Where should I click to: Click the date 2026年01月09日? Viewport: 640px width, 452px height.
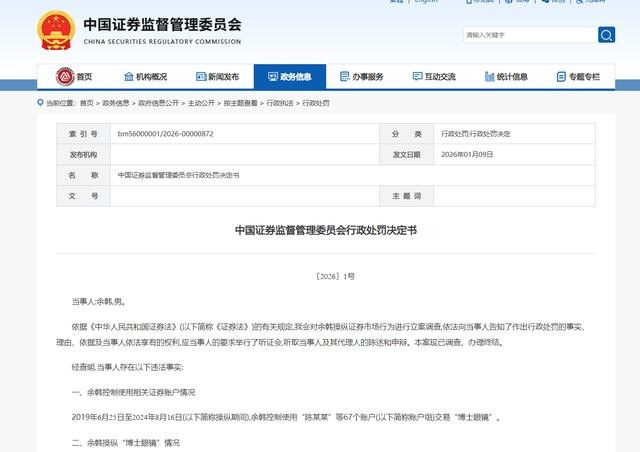467,154
